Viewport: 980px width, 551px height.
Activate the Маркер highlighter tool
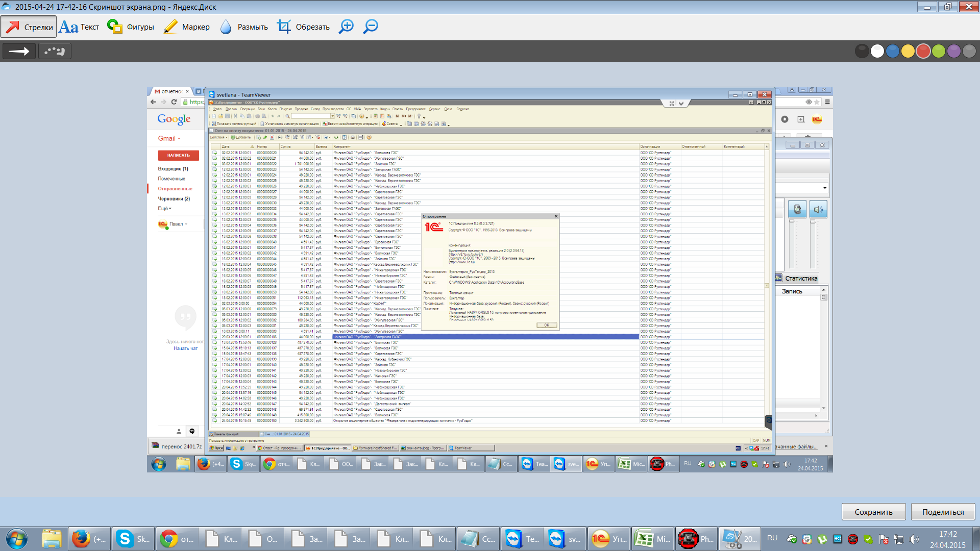pyautogui.click(x=186, y=27)
